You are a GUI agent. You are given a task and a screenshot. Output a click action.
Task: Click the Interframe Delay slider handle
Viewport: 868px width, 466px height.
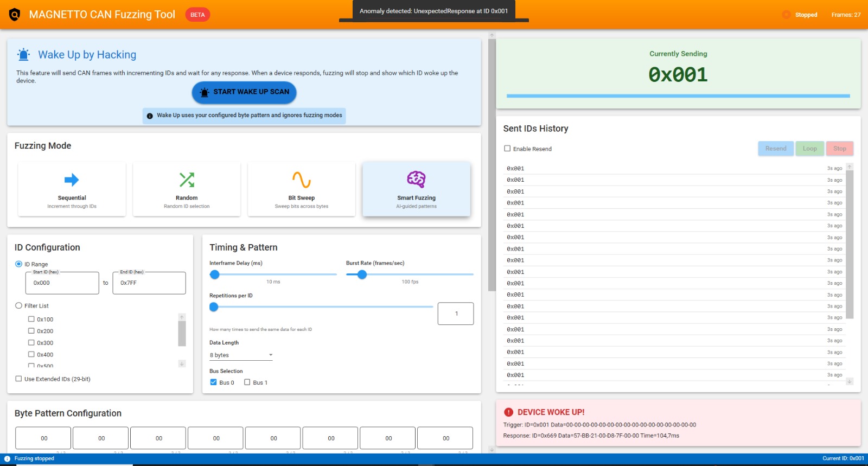215,275
